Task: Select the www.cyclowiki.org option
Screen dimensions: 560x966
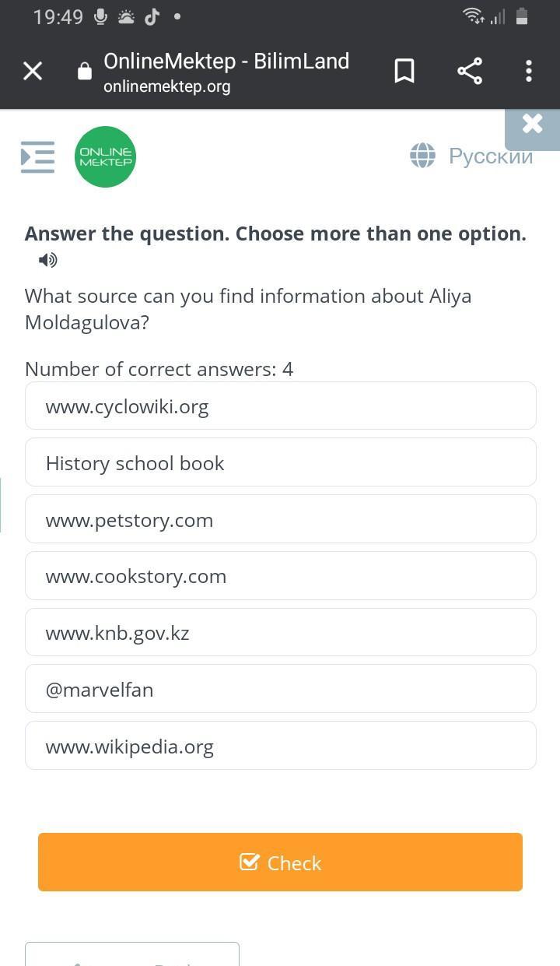Action: (x=281, y=406)
